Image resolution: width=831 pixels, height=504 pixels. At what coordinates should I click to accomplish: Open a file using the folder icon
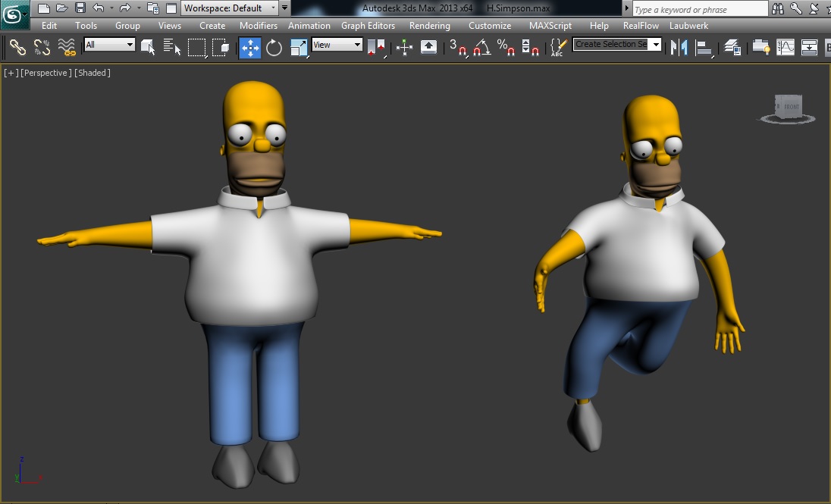pos(62,8)
